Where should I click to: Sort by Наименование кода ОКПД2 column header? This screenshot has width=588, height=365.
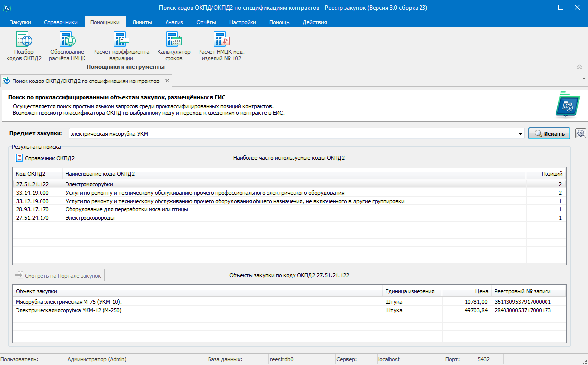pyautogui.click(x=294, y=174)
